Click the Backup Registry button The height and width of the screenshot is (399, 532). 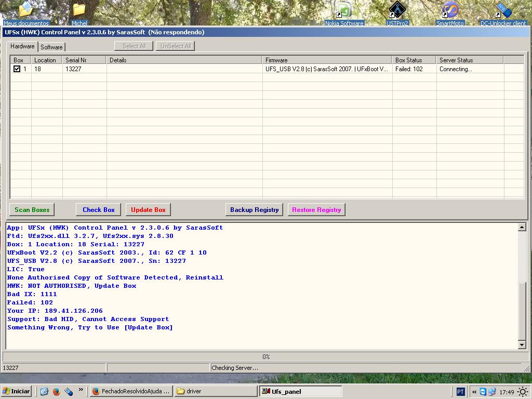[255, 210]
